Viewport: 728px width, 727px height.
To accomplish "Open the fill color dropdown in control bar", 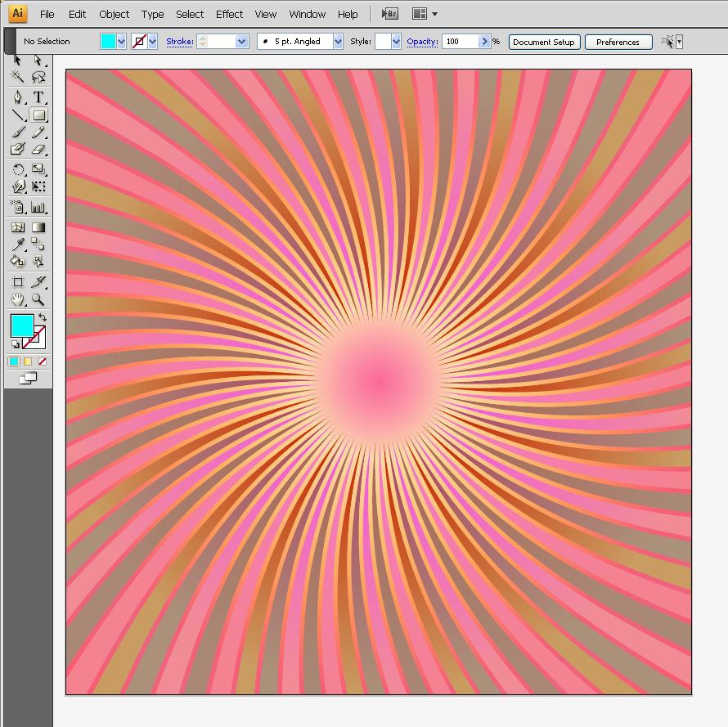I will click(121, 42).
